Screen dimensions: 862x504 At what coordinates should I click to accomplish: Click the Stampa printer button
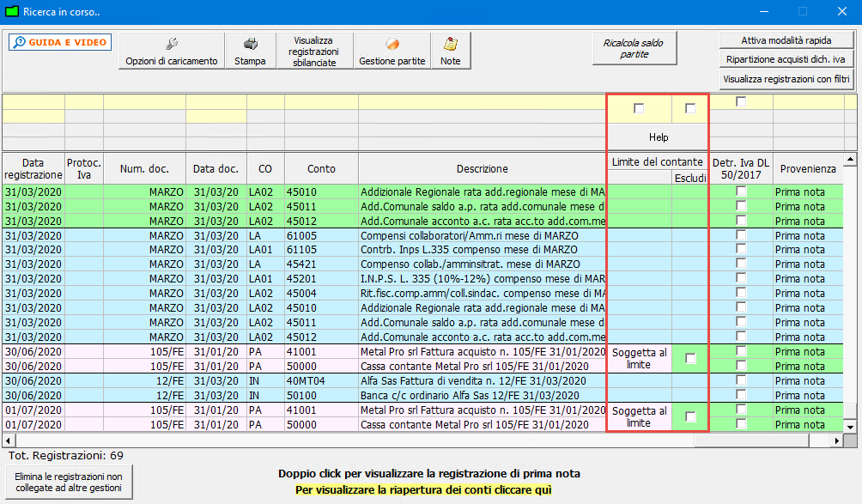coord(250,51)
